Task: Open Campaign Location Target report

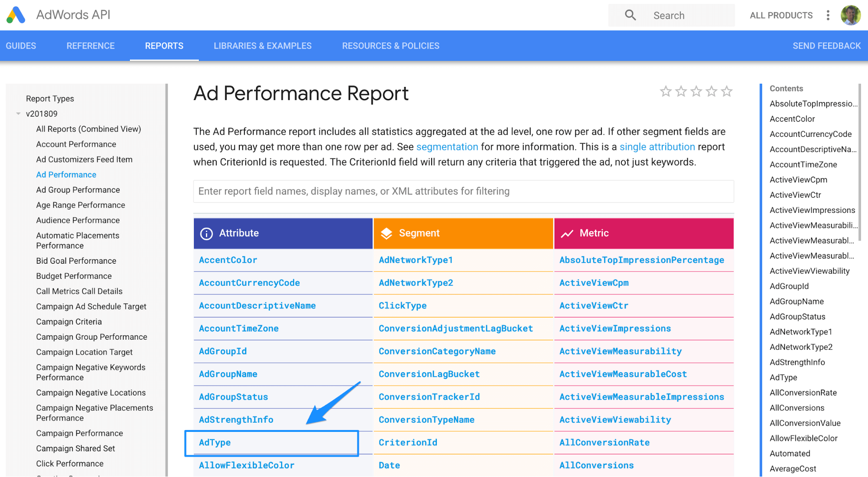Action: [84, 352]
